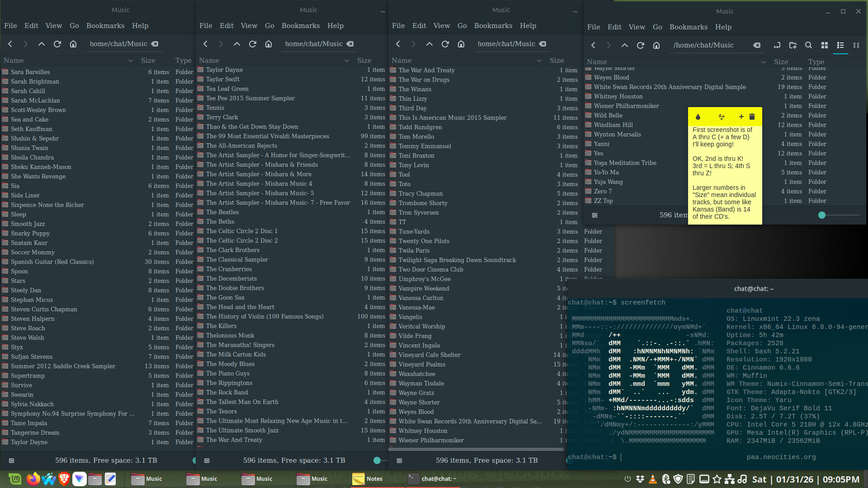Open Mint menu button on panel
868x488 pixels.
point(15,479)
